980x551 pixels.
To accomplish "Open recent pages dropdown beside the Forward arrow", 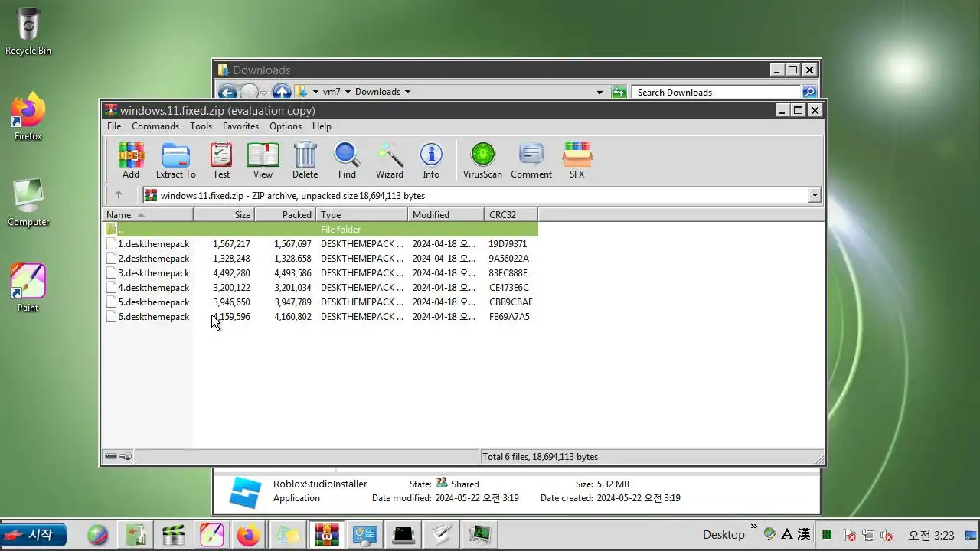I will pos(263,93).
